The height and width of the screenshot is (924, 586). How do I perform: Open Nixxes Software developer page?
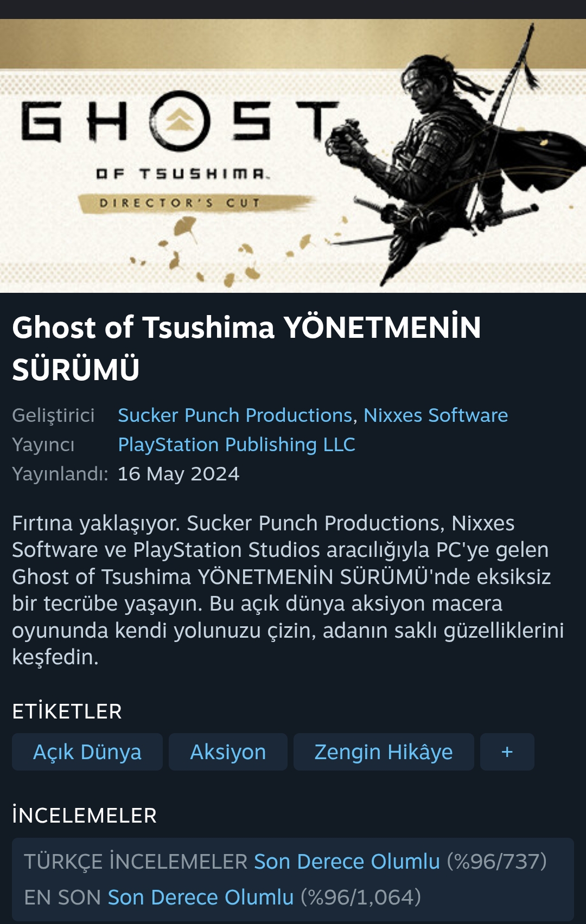(436, 415)
